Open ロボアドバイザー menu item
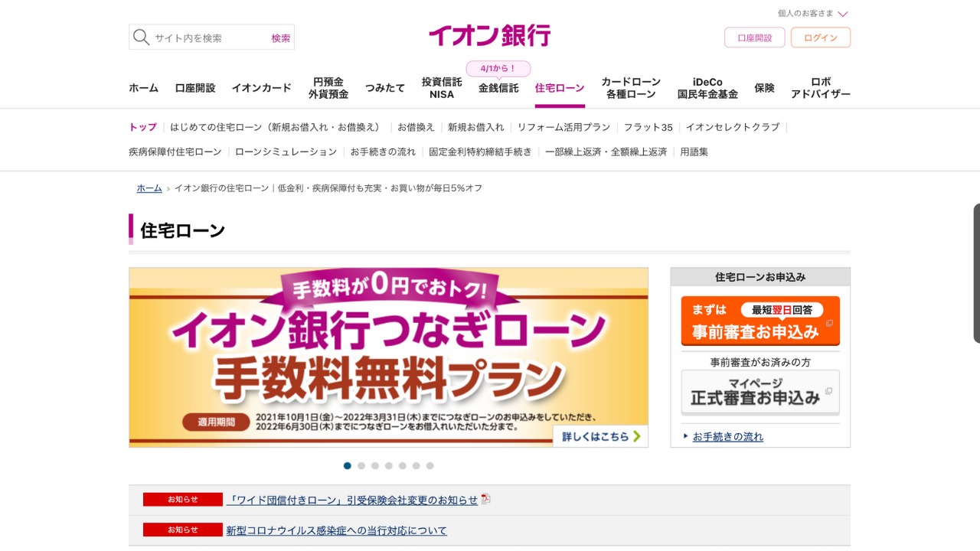 [821, 88]
